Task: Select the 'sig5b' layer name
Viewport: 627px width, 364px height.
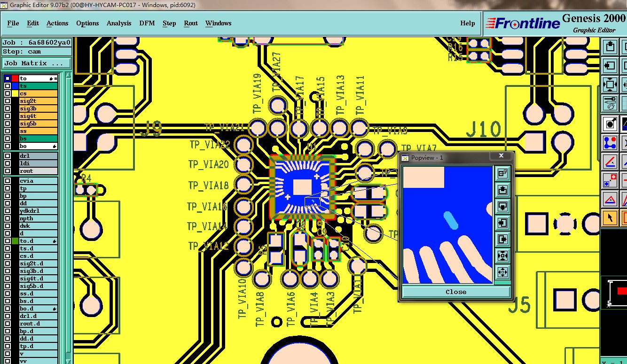Action: [x=38, y=124]
